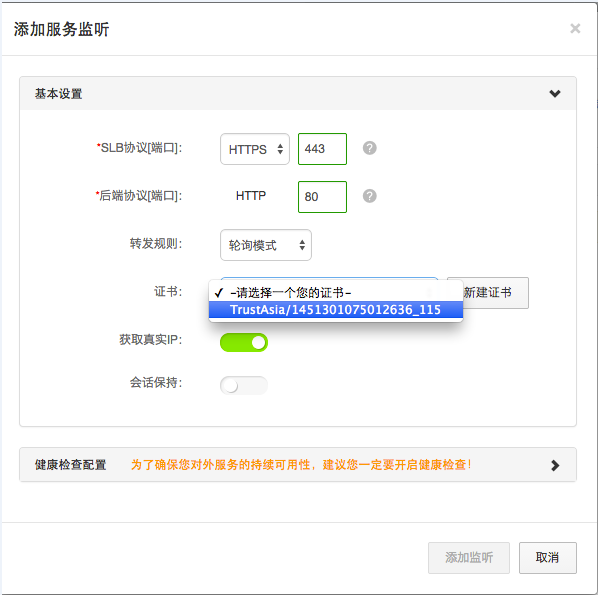Click the 取消 button
Image resolution: width=598 pixels, height=595 pixels.
tap(548, 558)
